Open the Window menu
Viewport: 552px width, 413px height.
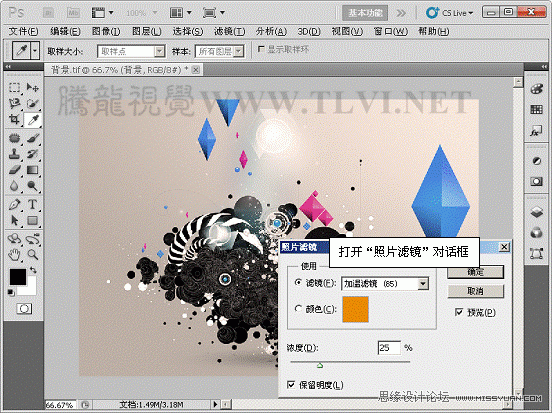[390, 32]
